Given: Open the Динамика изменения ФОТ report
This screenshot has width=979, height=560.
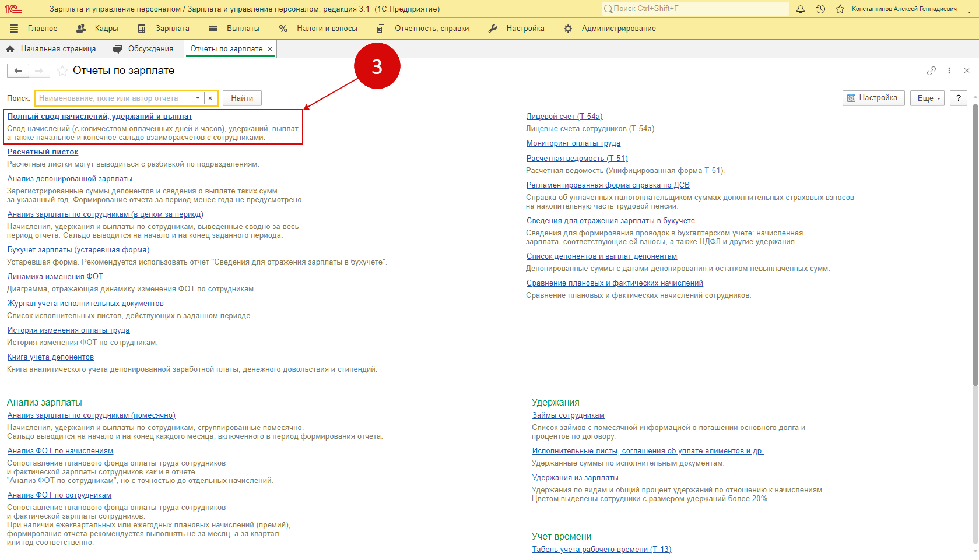Looking at the screenshot, I should [55, 277].
